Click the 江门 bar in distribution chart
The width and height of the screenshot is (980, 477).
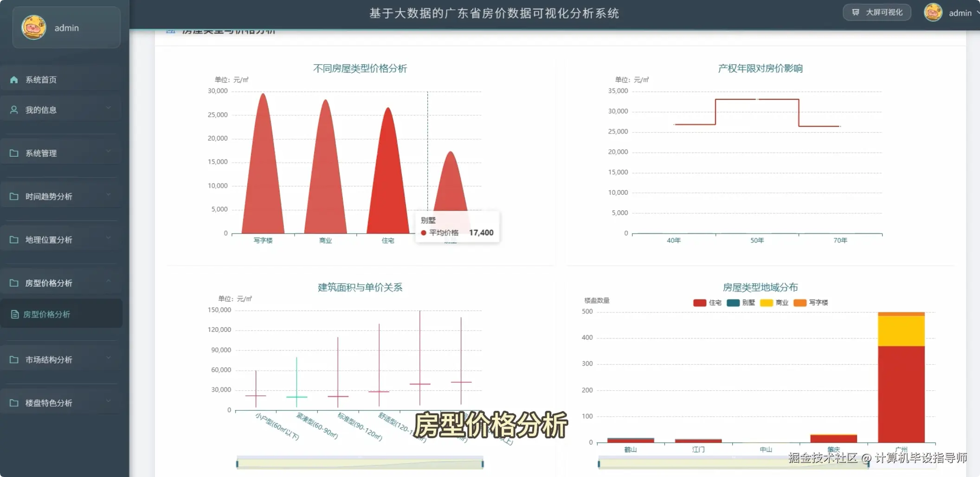(698, 441)
